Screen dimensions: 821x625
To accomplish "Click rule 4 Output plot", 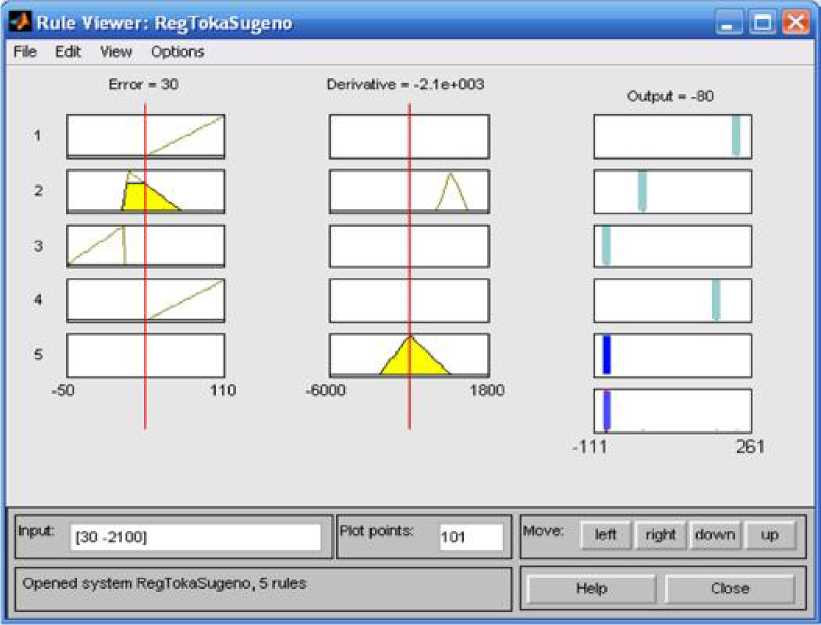I will (673, 300).
